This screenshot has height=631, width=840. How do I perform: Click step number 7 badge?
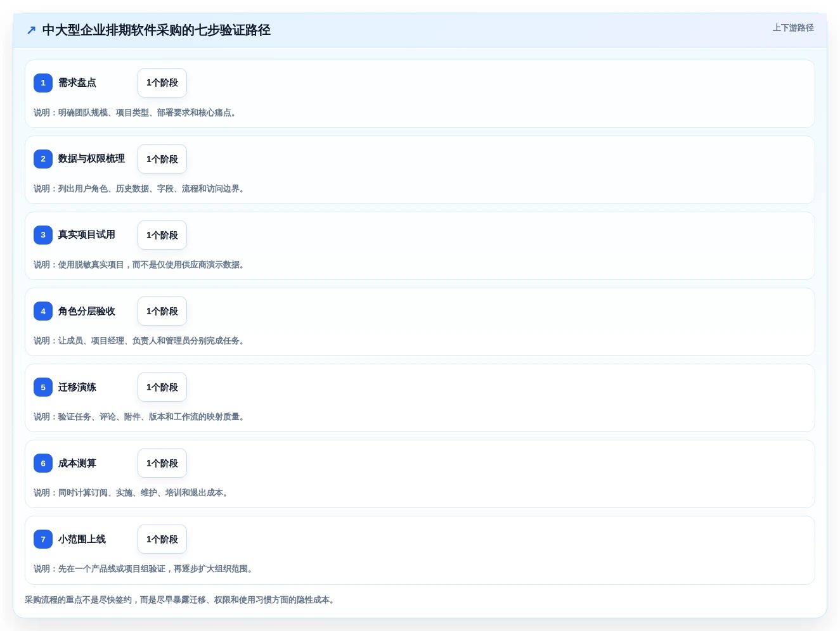pos(43,539)
